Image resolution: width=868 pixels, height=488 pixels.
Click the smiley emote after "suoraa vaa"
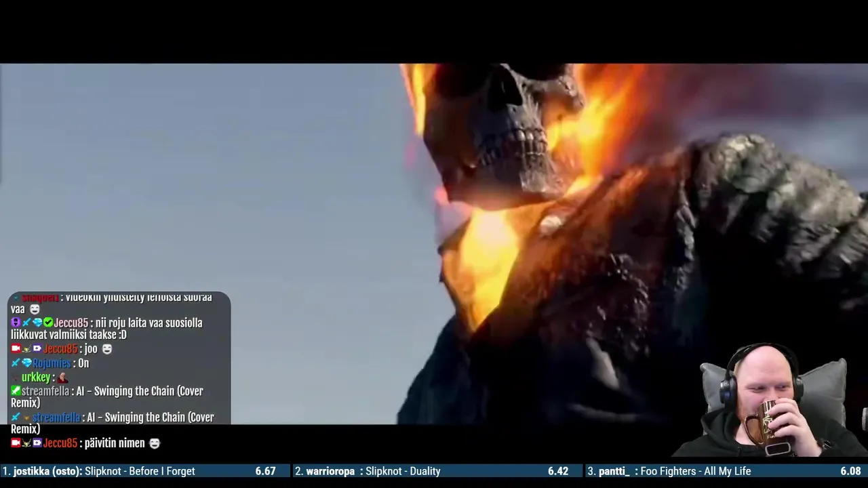(35, 309)
